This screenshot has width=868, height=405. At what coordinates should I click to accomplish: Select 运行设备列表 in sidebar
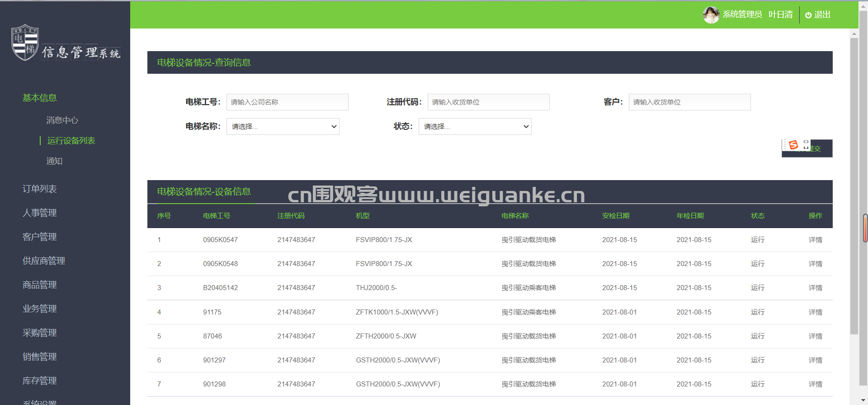coord(71,141)
